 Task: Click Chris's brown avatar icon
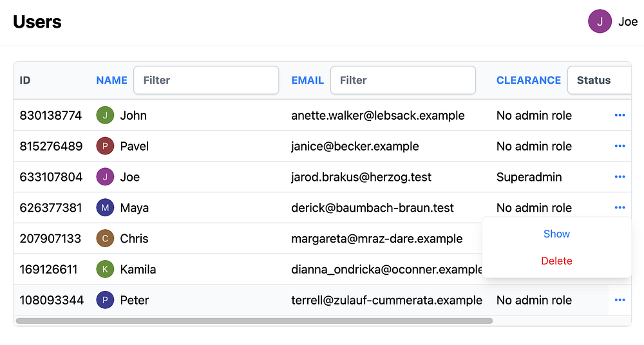click(x=105, y=239)
